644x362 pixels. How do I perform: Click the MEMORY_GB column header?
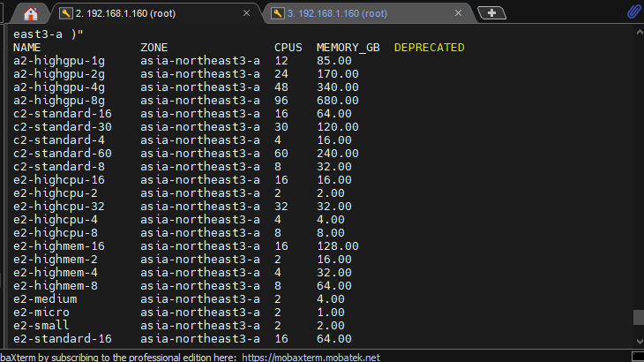(x=348, y=48)
